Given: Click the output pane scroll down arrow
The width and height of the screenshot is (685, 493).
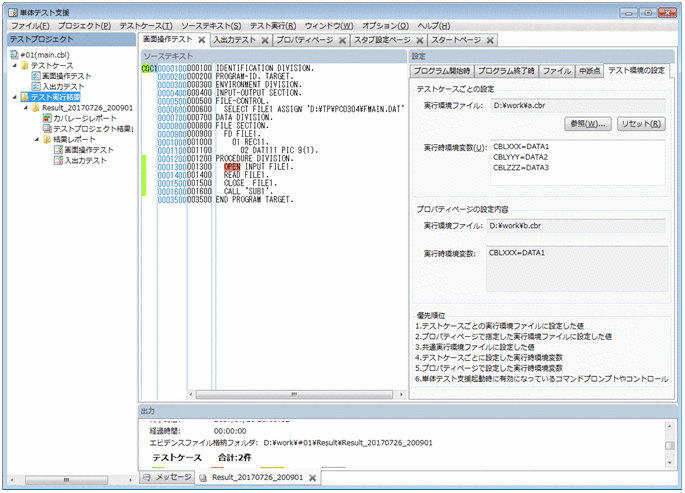Looking at the screenshot, I should click(669, 462).
